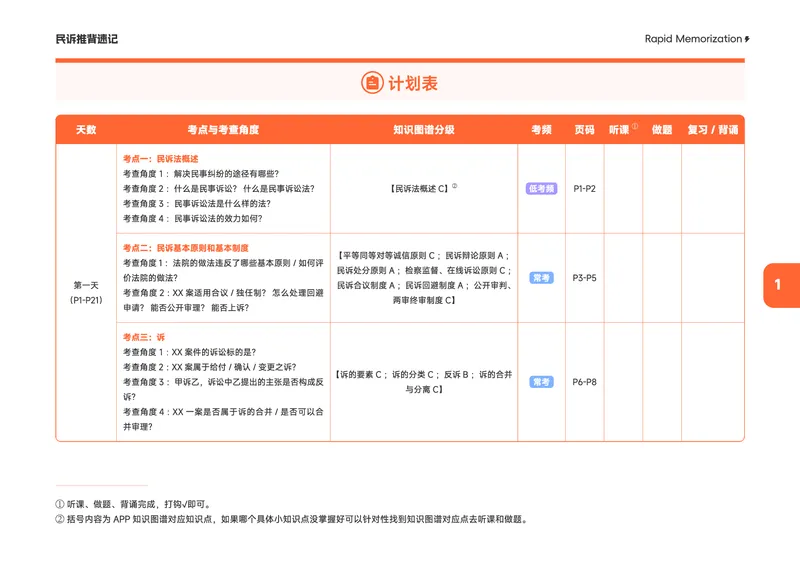Viewport: 800px width, 571px height.
Task: Click 考查角度1：解决民事纠纷的途径有哪些？
Action: [x=201, y=173]
